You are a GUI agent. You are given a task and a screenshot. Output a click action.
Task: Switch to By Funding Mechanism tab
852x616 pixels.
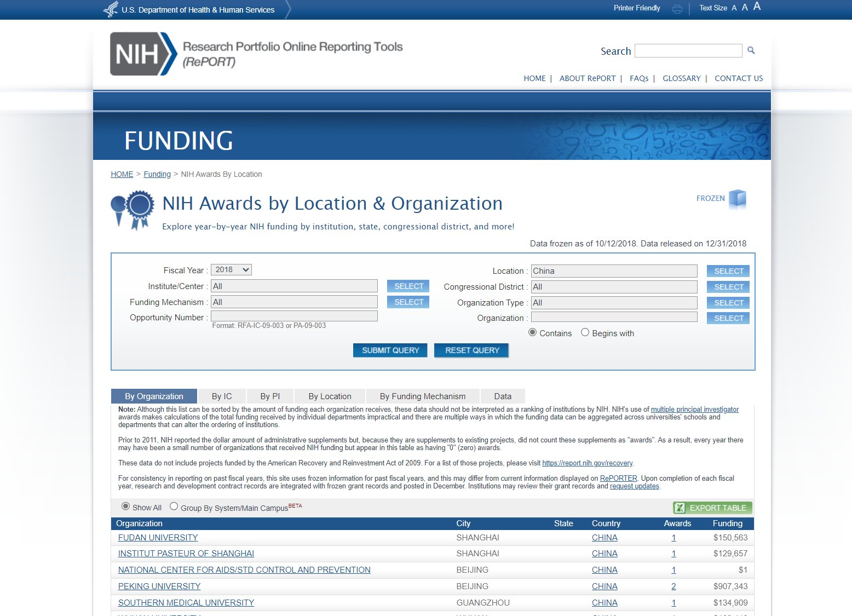coord(423,396)
